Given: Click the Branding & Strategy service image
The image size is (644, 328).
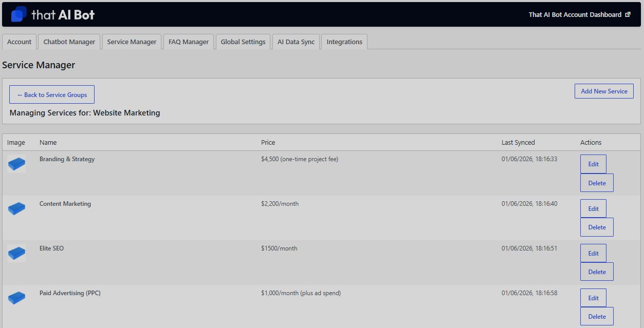Looking at the screenshot, I should (16, 164).
